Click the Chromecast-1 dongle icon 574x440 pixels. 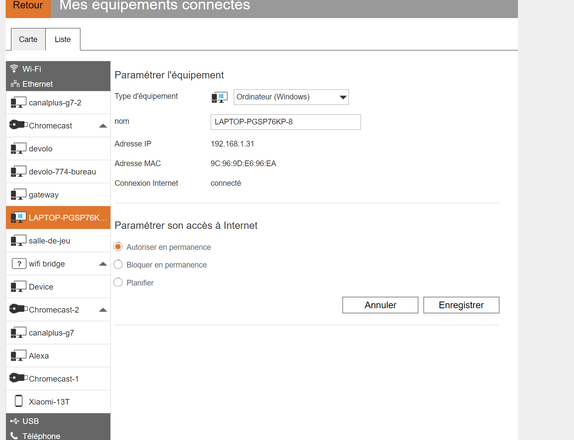click(x=18, y=378)
